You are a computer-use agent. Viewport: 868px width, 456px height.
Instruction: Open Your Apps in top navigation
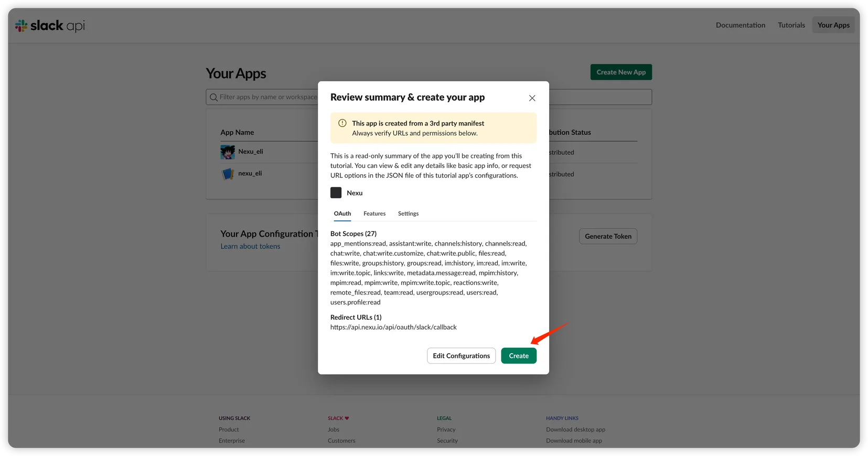click(833, 25)
